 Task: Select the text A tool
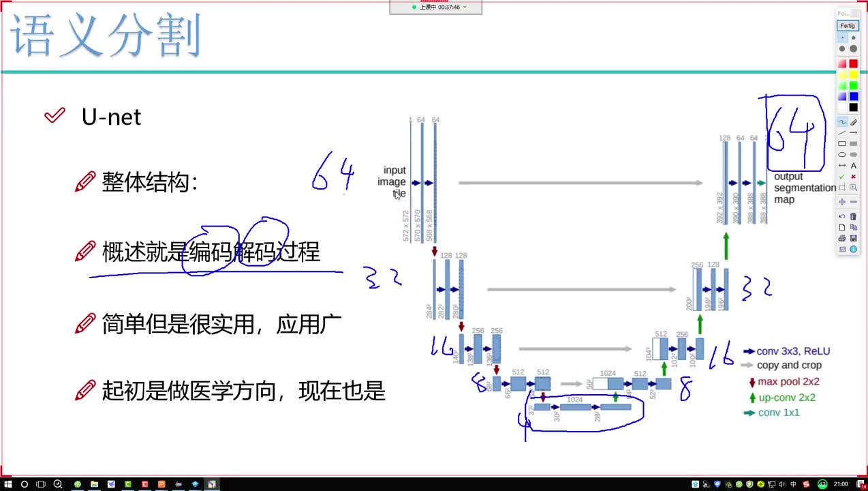point(853,165)
